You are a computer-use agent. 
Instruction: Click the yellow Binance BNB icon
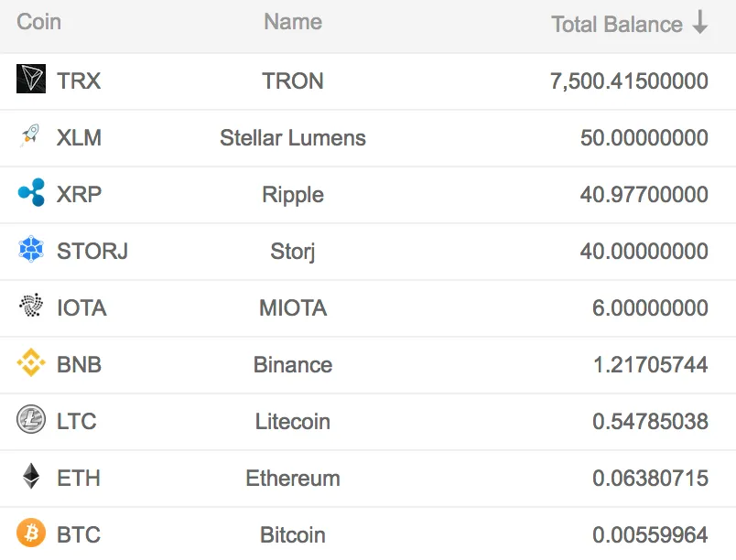pyautogui.click(x=31, y=362)
